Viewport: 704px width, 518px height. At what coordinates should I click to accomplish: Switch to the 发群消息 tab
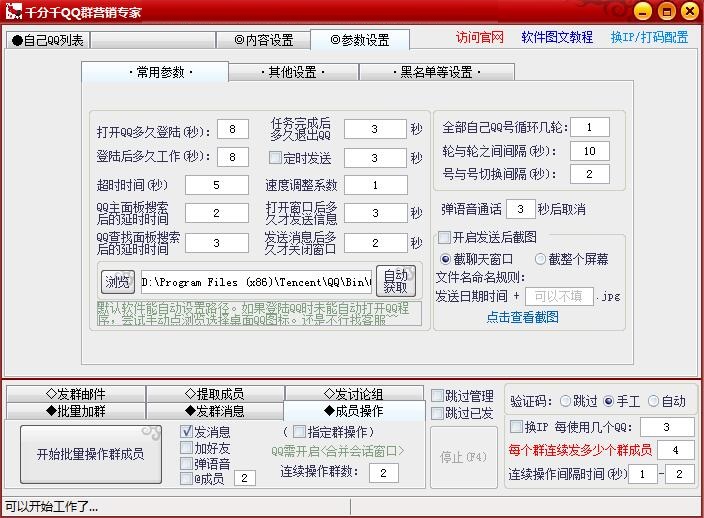click(x=215, y=411)
